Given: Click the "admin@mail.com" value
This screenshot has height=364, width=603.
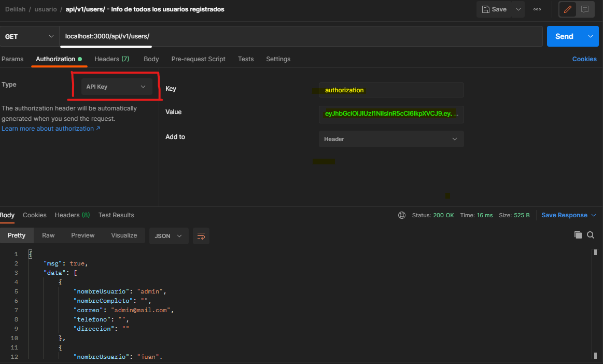Looking at the screenshot, I should (x=141, y=310).
